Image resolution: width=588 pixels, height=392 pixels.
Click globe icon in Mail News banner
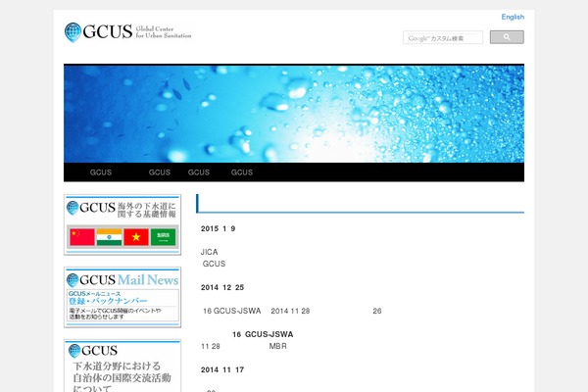73,280
